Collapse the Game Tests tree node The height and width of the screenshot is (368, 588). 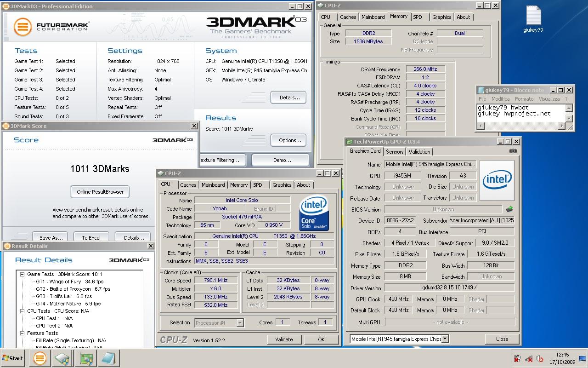coord(22,274)
